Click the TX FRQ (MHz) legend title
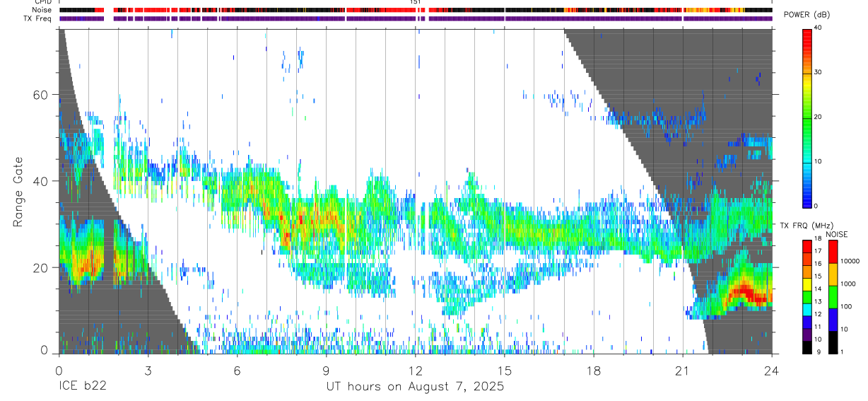Viewport: 868px width, 401px height. (806, 225)
